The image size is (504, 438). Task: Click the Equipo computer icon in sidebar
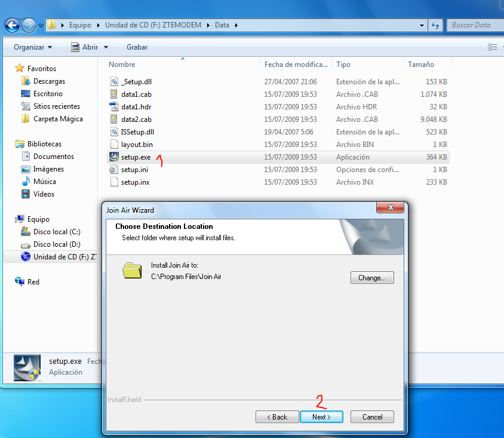tap(20, 219)
